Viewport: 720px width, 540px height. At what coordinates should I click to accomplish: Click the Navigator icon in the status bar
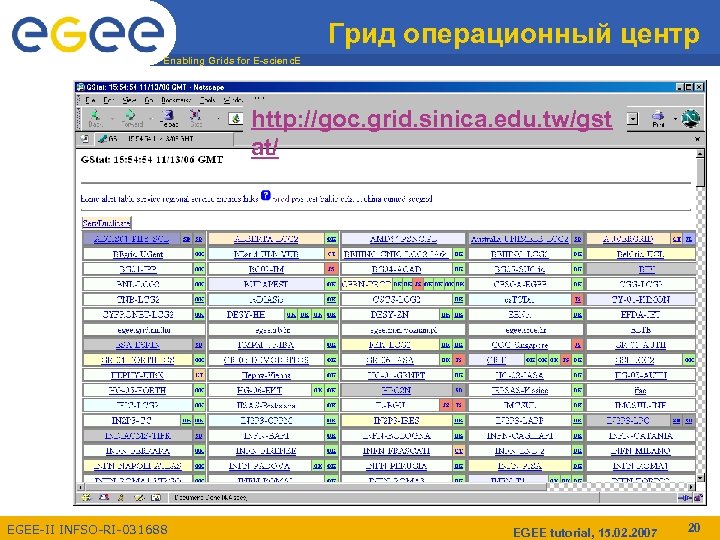click(x=86, y=497)
